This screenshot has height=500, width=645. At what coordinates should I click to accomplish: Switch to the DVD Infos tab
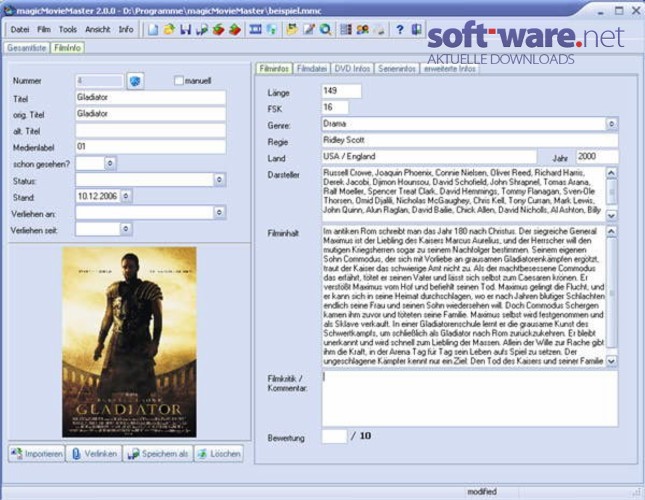tap(352, 69)
